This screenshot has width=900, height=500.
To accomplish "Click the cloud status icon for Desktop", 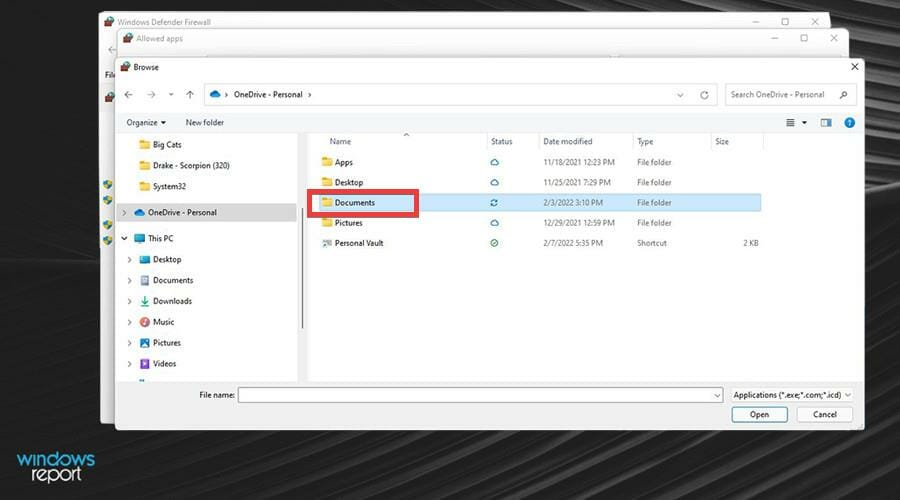I will (x=494, y=183).
